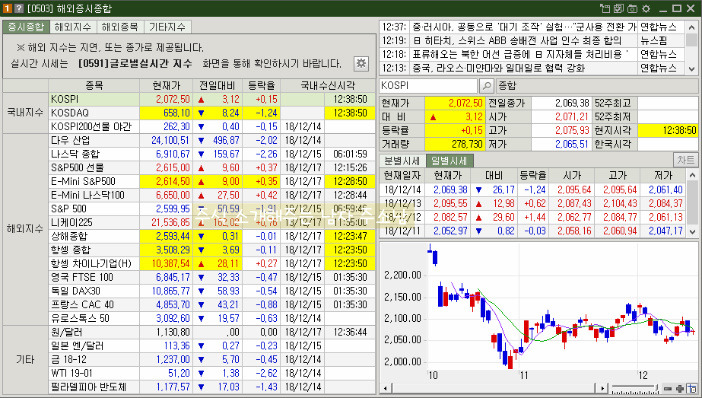
Task: Zoom in chart with the plus icon
Action: pos(679,388)
